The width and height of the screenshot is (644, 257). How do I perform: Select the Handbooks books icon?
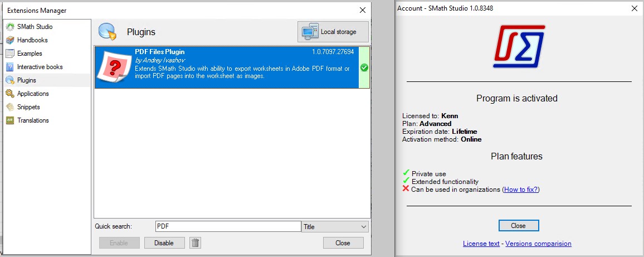[10, 40]
